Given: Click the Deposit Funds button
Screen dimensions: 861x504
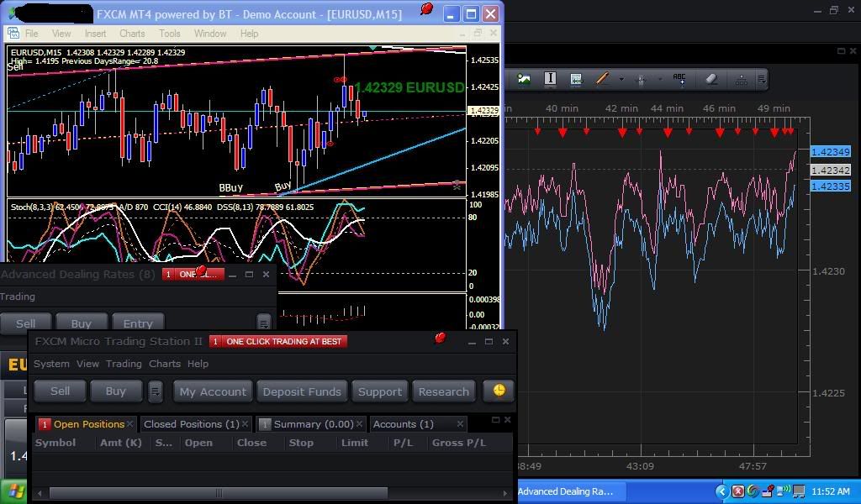Looking at the screenshot, I should pyautogui.click(x=302, y=391).
